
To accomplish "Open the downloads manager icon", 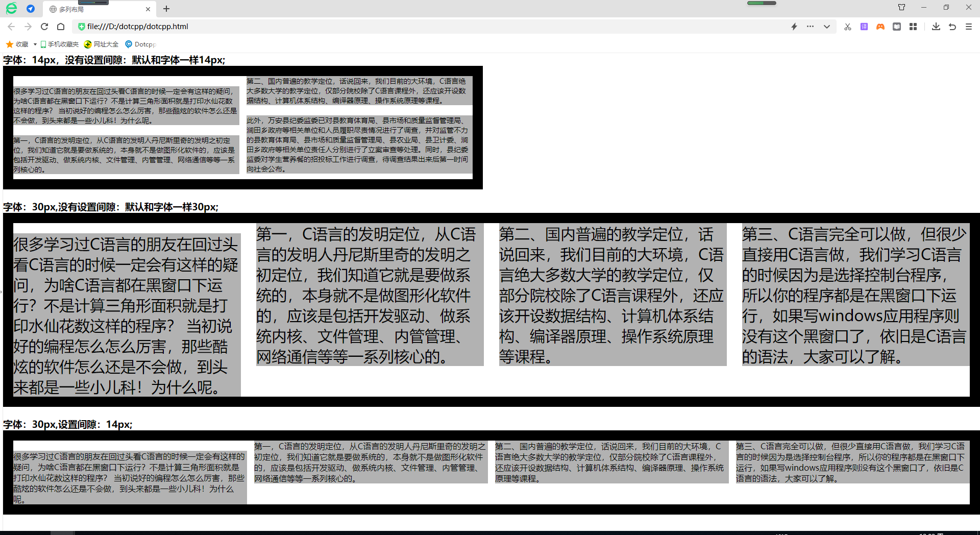I will tap(936, 27).
